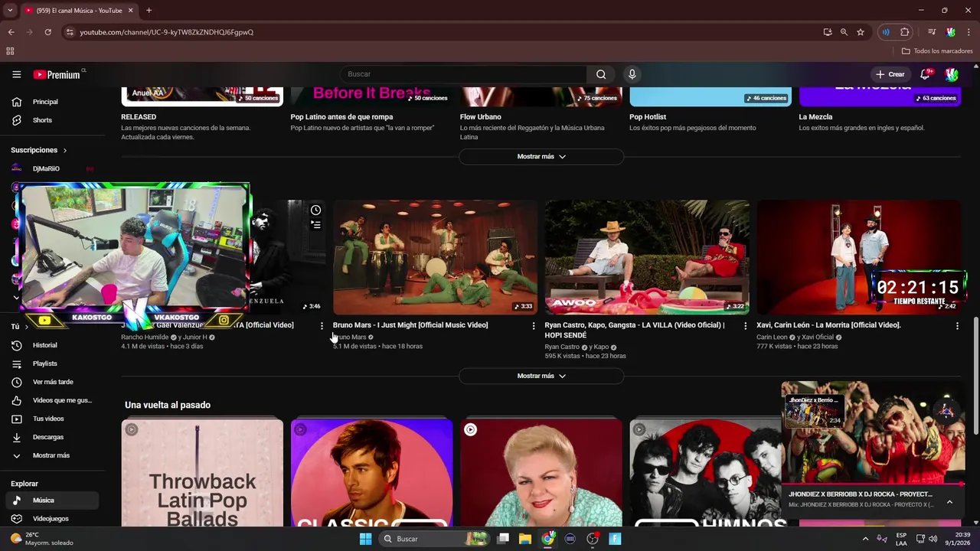Open the notifications bell
Image resolution: width=980 pixels, height=551 pixels.
pos(925,74)
